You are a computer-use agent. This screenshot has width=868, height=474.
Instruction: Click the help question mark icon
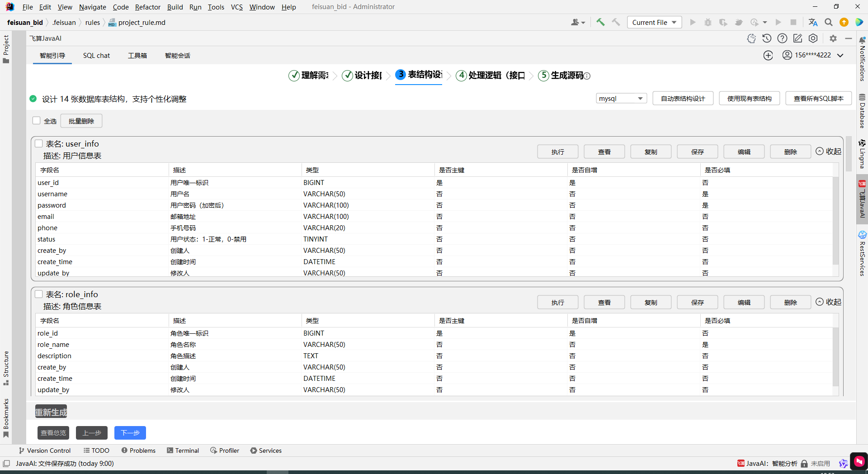[x=782, y=38]
